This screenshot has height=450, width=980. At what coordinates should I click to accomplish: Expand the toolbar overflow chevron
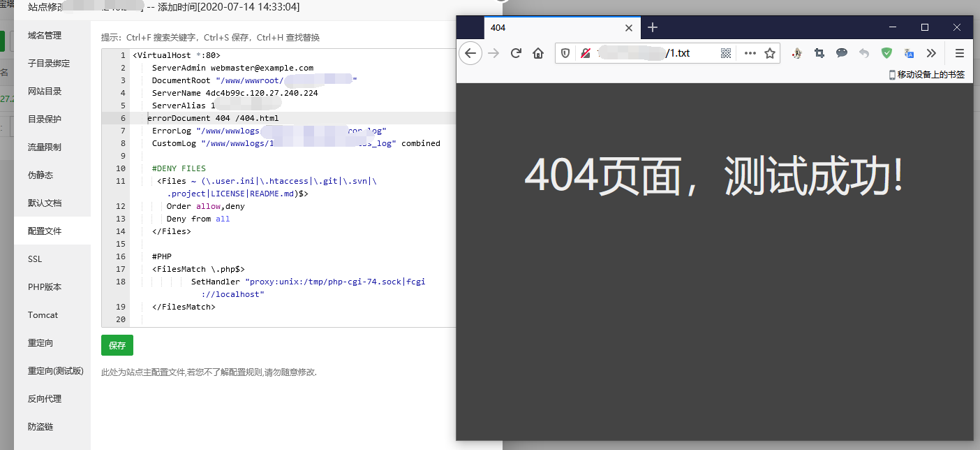coord(931,53)
